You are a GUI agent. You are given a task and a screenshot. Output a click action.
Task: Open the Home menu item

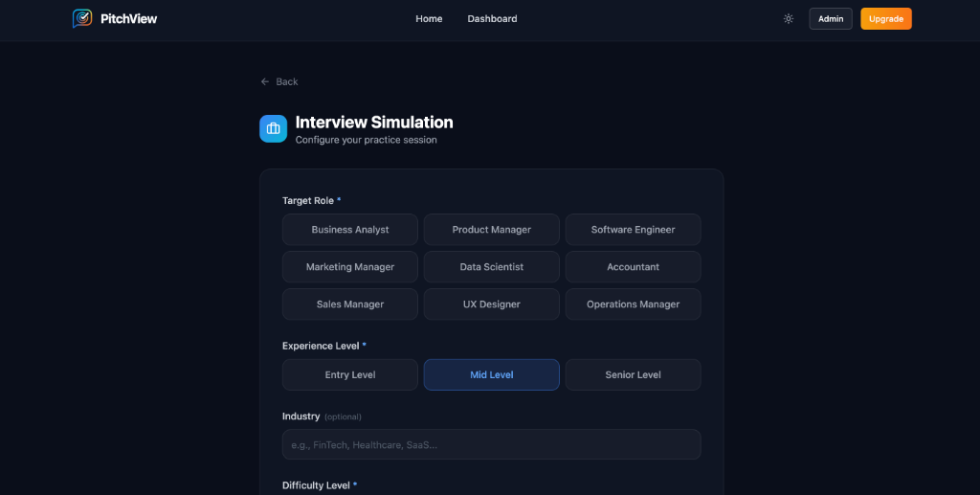click(429, 19)
